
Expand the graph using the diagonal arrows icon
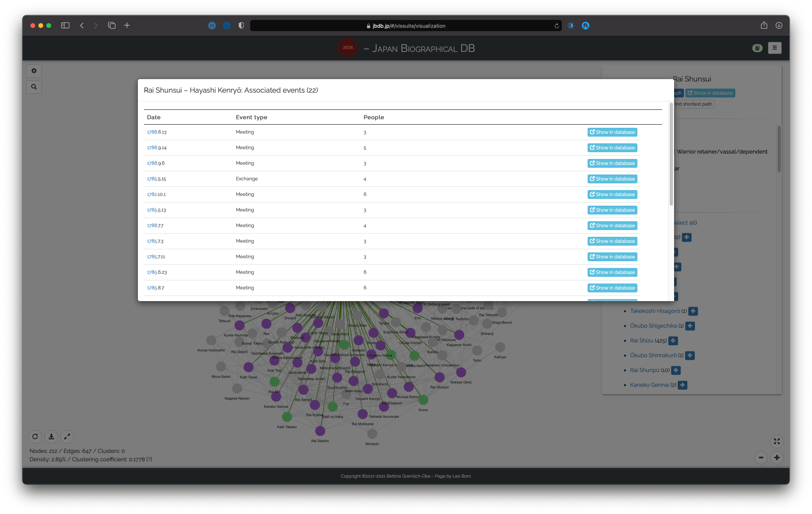[67, 437]
